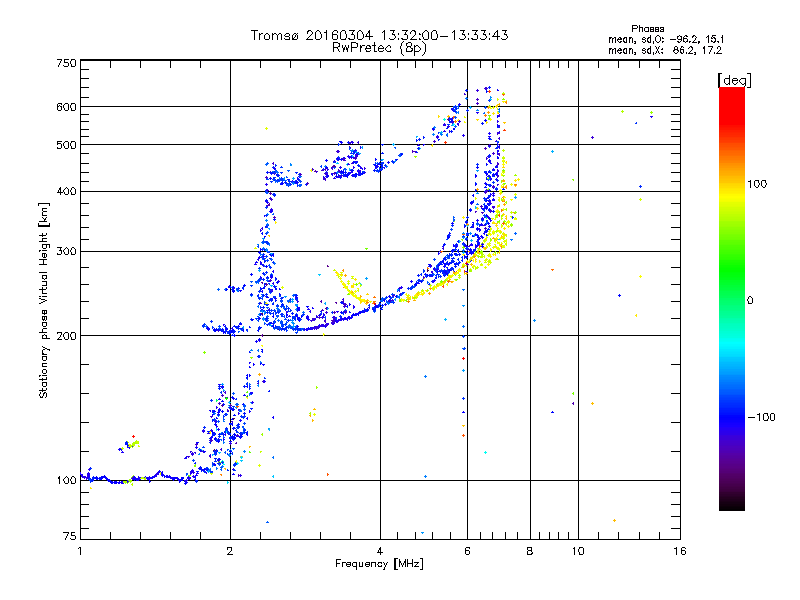Click the 'mean, sd,O: -96.2, 15.1' line

click(x=666, y=39)
